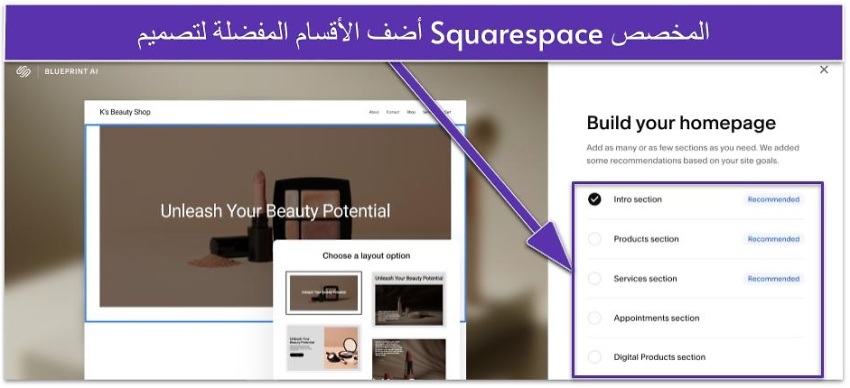Click the K's Beauty Shop site title

[125, 112]
